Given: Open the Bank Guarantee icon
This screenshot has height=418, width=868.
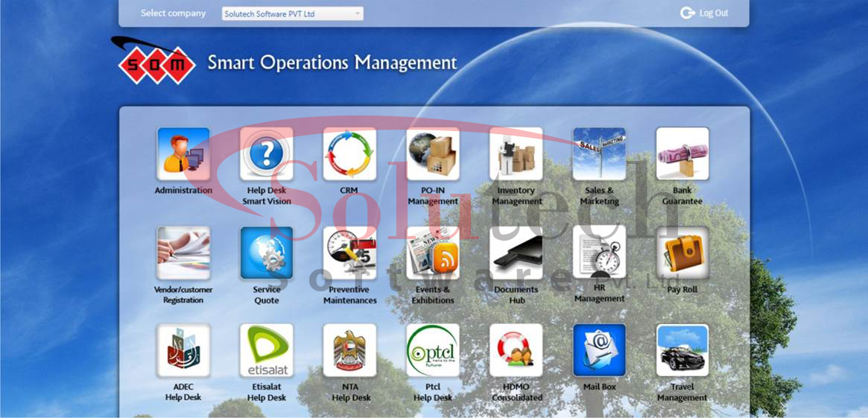Looking at the screenshot, I should coord(682,153).
